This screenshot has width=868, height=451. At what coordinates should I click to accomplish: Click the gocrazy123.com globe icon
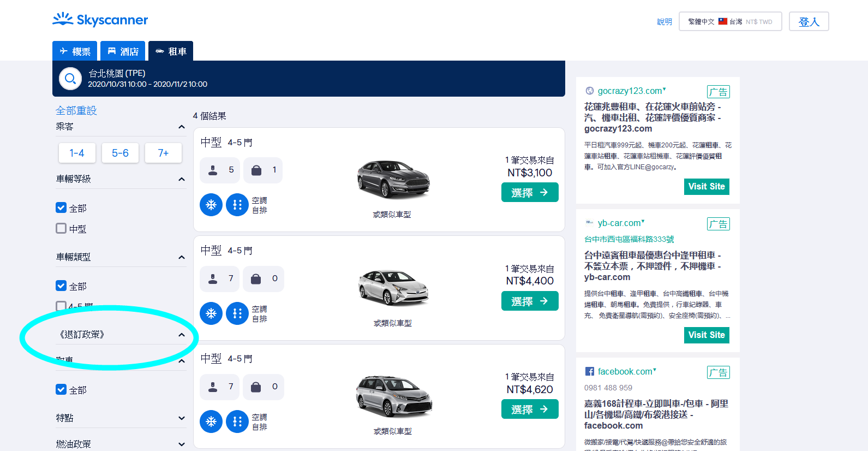tap(590, 91)
